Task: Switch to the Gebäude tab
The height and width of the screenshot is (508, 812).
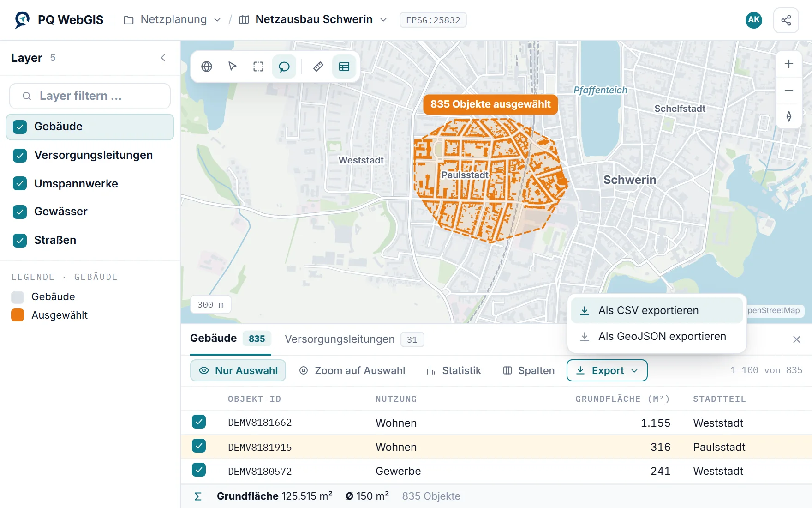Action: click(230, 339)
